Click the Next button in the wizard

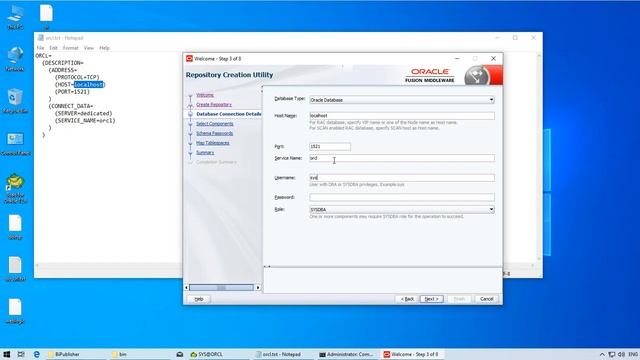431,299
